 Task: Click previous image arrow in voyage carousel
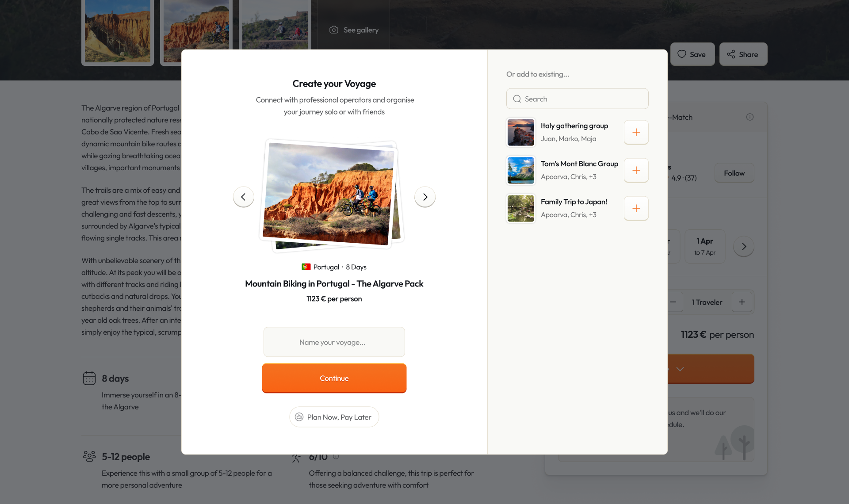[x=243, y=197]
